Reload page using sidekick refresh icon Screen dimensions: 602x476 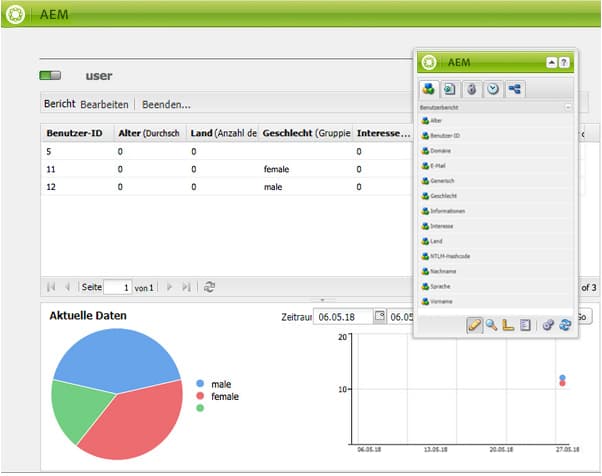(565, 325)
